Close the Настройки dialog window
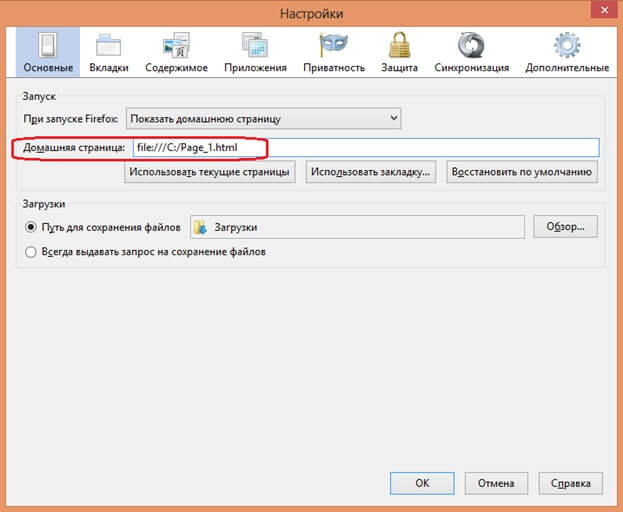This screenshot has width=623, height=512. (604, 10)
